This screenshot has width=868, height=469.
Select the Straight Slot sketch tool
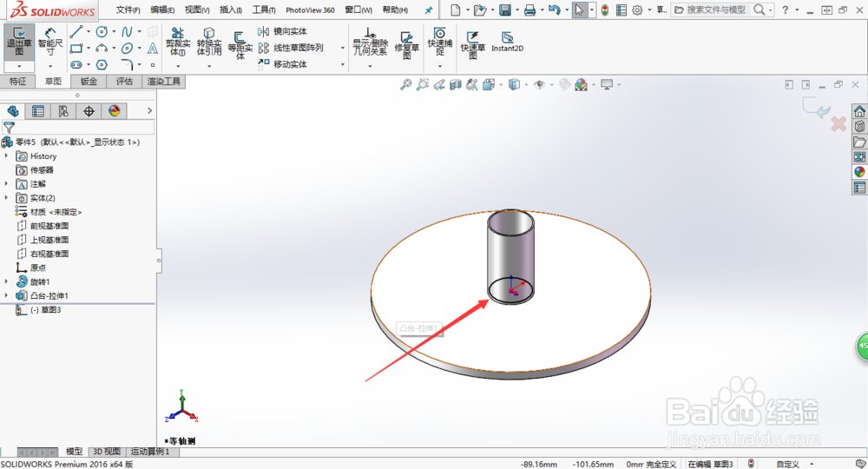76,65
